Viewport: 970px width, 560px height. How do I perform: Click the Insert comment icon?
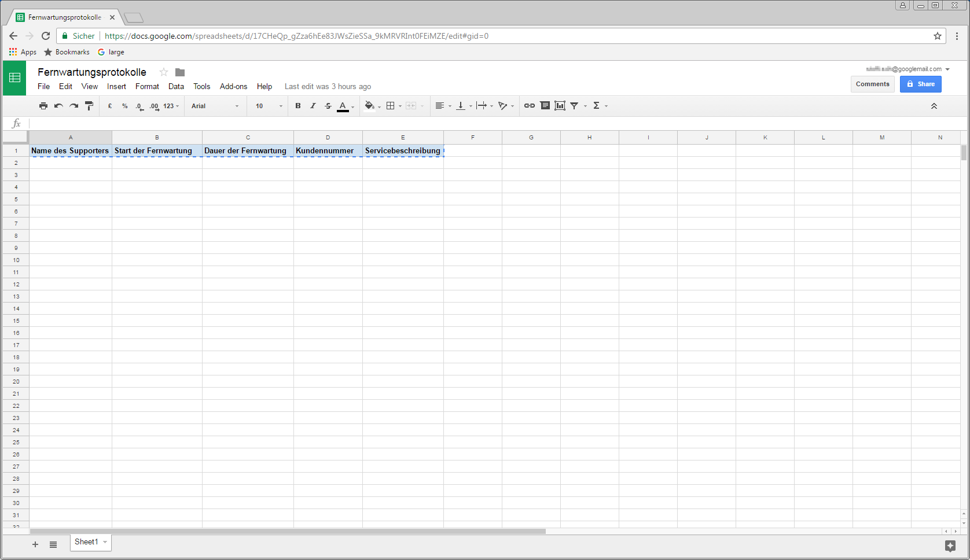545,106
